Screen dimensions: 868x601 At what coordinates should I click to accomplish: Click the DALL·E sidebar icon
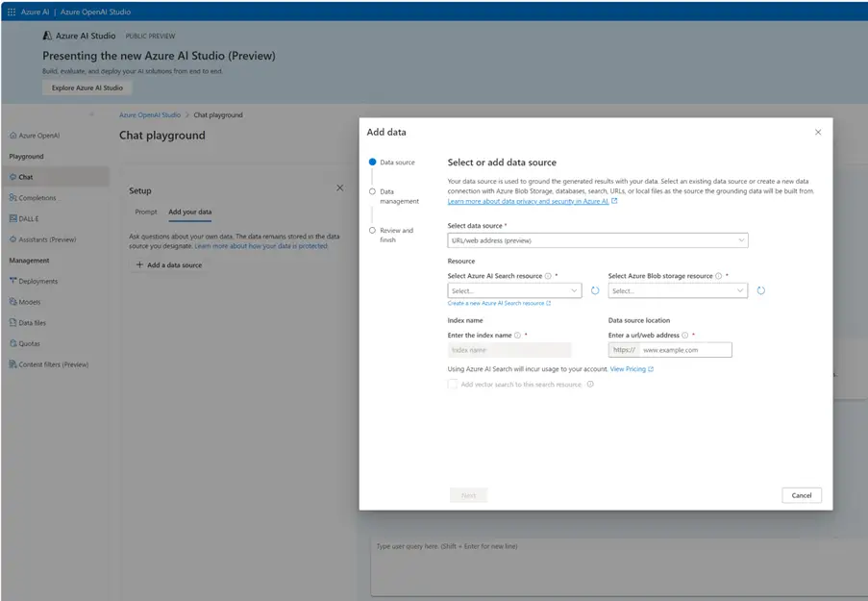click(13, 219)
